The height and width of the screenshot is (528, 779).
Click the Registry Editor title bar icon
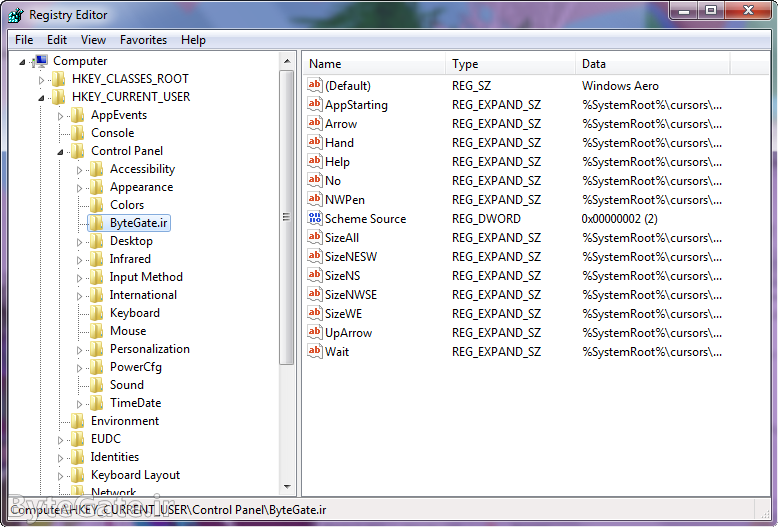coord(15,14)
